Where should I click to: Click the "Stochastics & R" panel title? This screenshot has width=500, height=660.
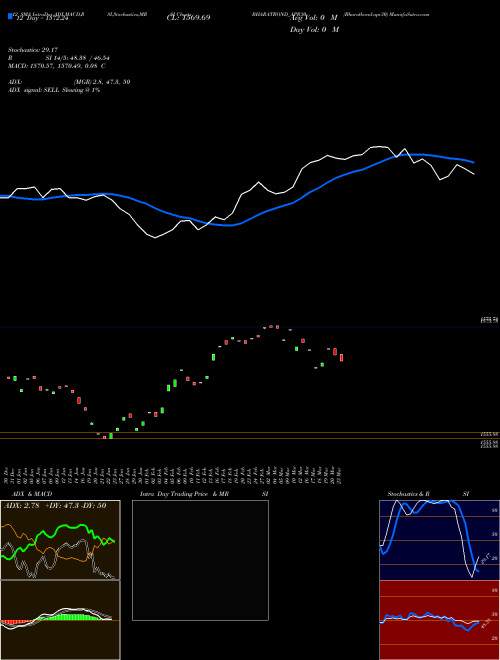pos(408,494)
